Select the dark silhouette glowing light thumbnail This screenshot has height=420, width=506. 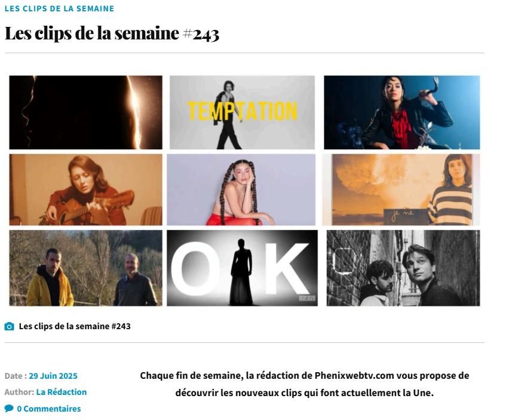85,112
